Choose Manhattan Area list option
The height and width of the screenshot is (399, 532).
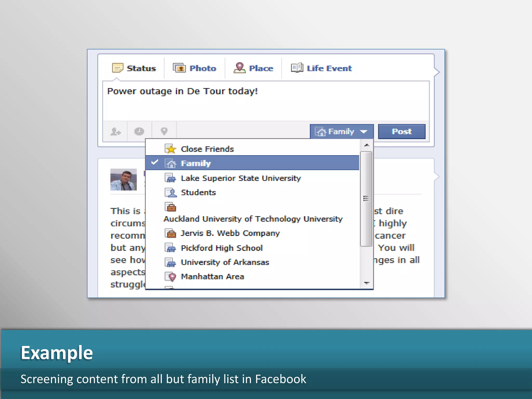252,276
